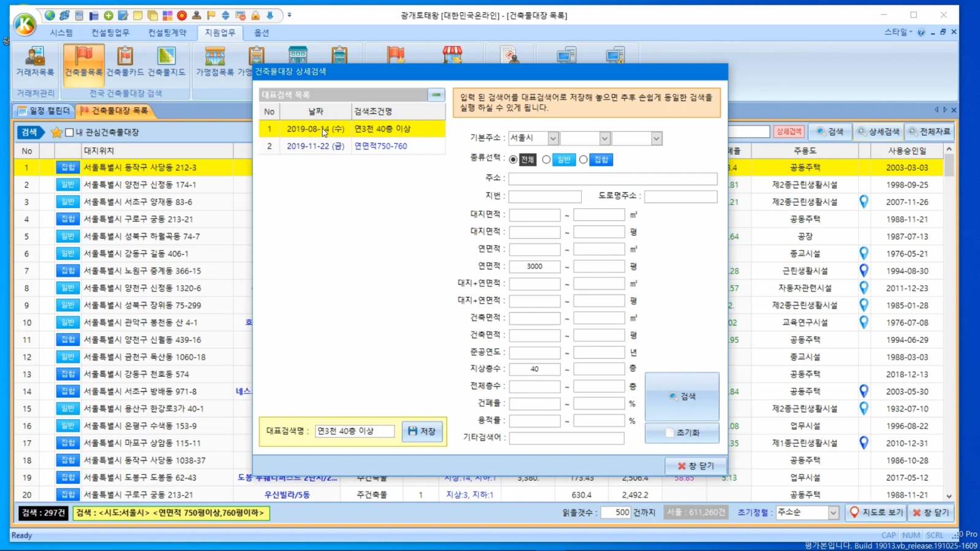
Task: Select the 집합 radio button
Action: (x=584, y=160)
